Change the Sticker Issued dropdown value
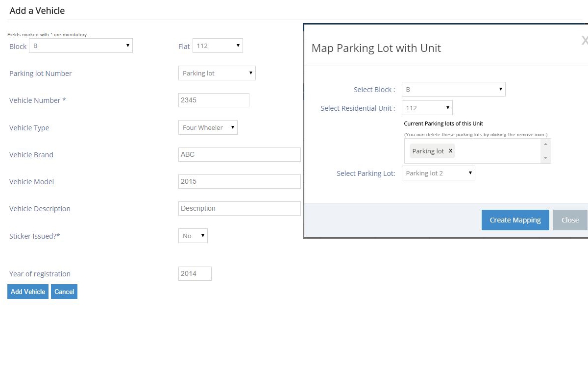This screenshot has height=392, width=588. (193, 236)
